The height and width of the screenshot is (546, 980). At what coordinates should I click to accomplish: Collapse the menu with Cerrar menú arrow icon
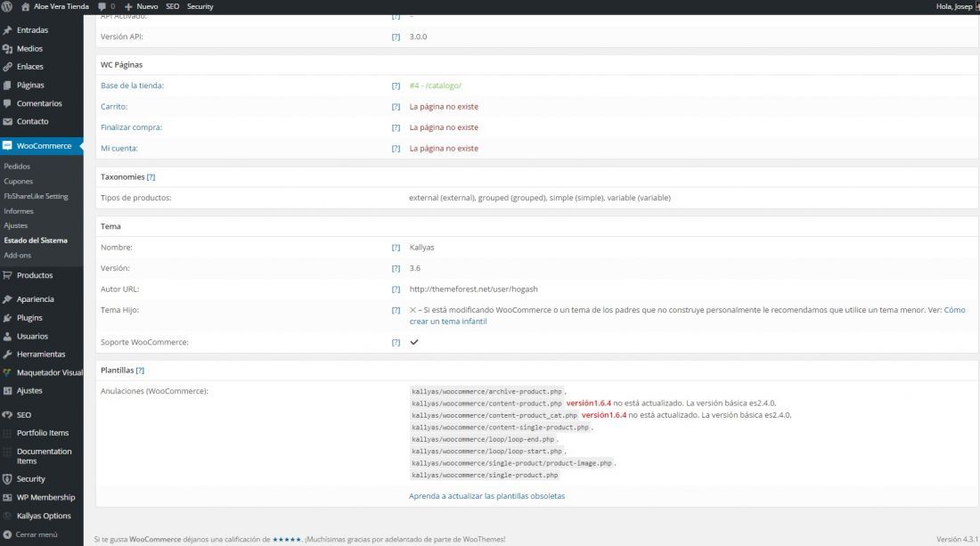[7, 534]
